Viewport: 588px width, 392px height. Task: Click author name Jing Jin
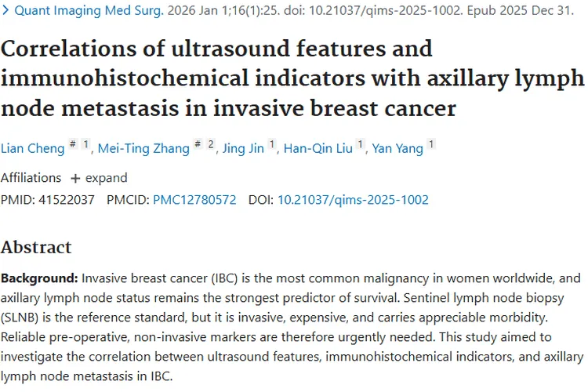click(243, 148)
